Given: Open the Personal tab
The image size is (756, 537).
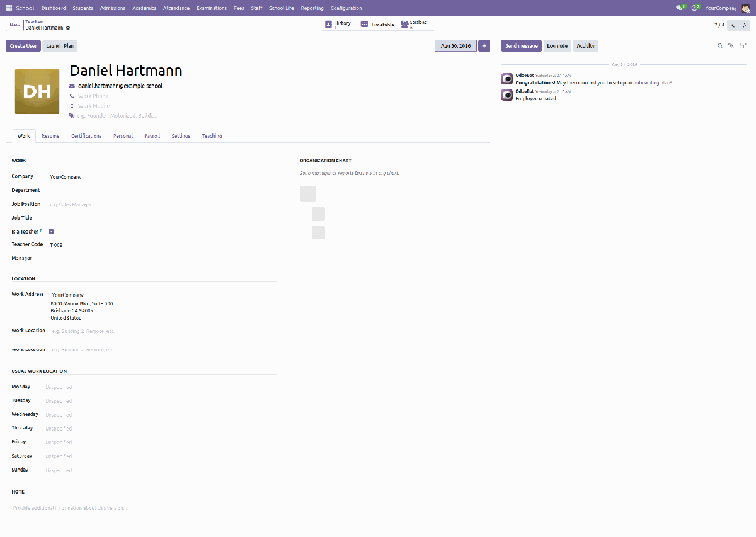Looking at the screenshot, I should (x=123, y=136).
